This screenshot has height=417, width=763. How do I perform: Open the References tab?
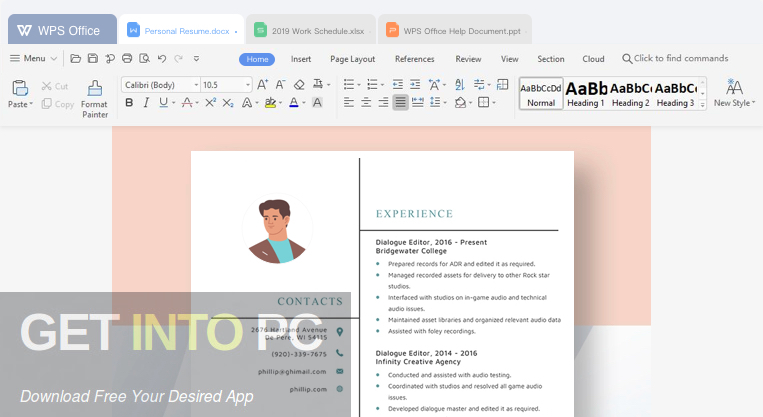(415, 59)
